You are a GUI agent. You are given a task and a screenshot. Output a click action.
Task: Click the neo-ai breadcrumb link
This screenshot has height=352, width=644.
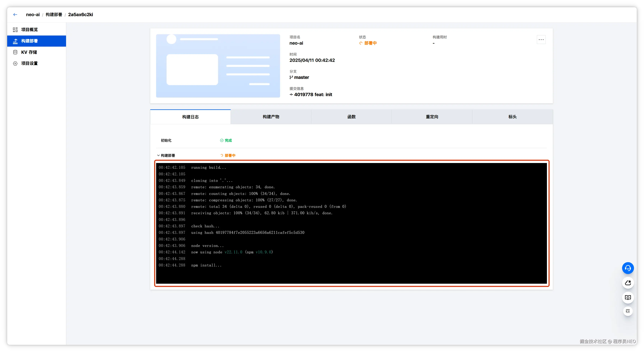tap(33, 15)
